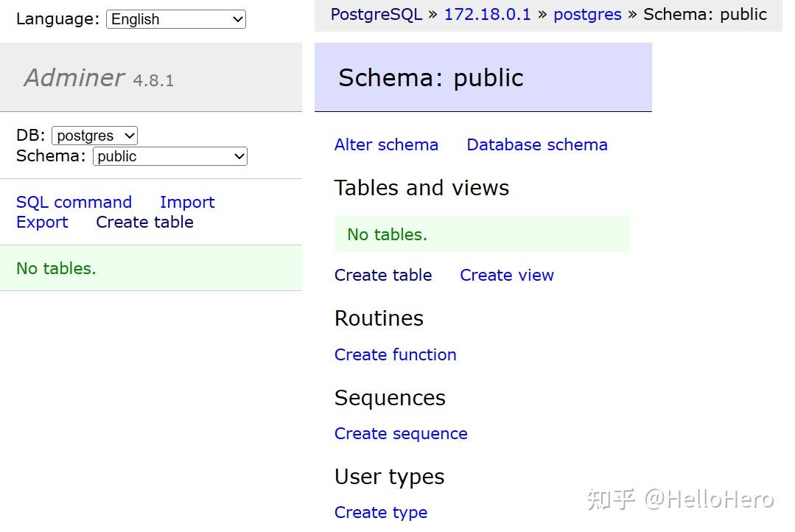Click the Adminer logo heading
The width and height of the screenshot is (795, 532).
tap(74, 77)
